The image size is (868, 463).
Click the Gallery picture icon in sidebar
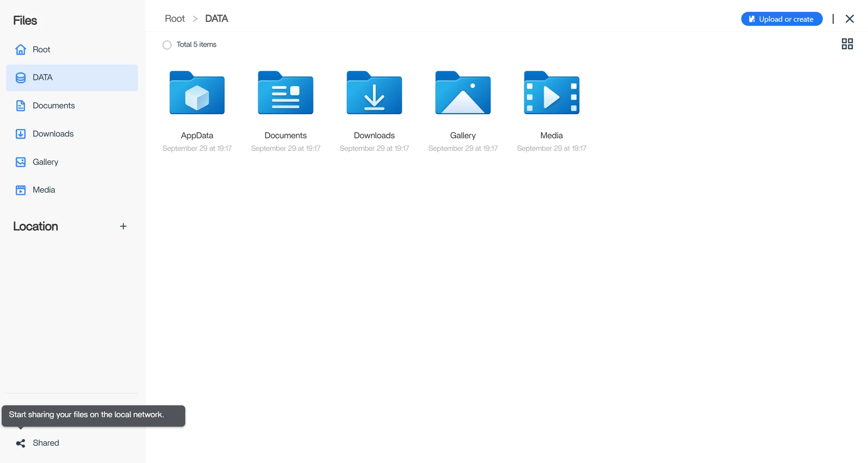coord(21,162)
